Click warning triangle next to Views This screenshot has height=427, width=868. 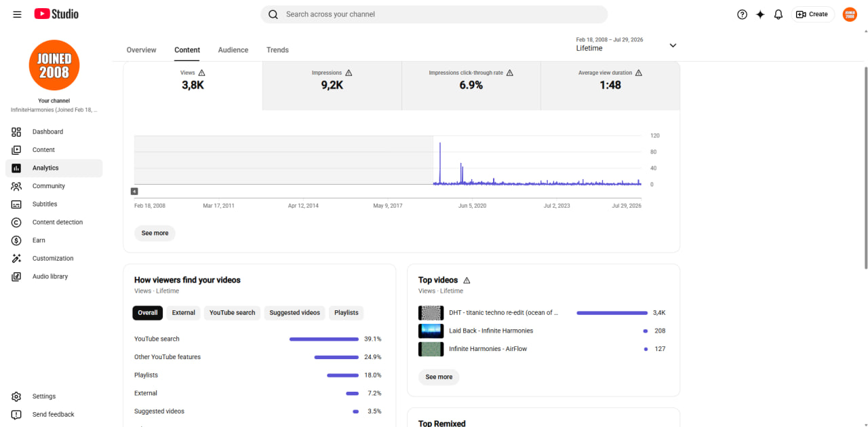(201, 73)
